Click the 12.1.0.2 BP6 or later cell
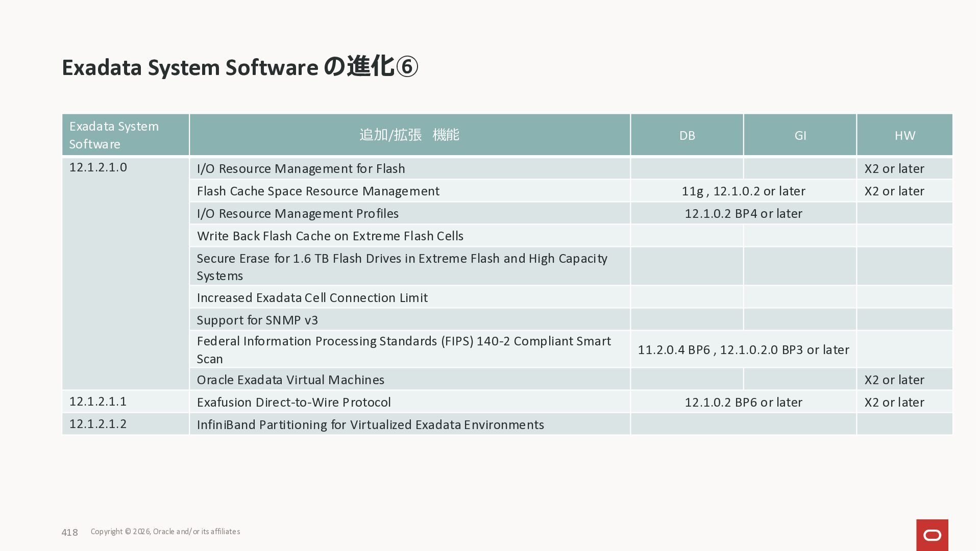 coord(743,403)
